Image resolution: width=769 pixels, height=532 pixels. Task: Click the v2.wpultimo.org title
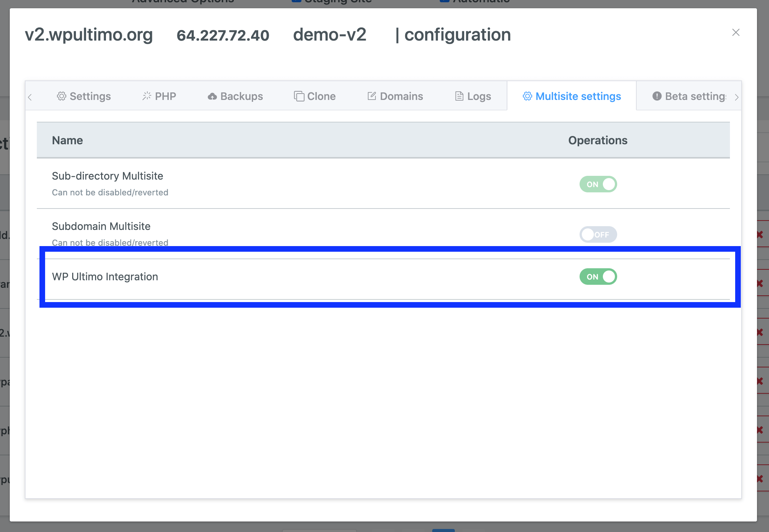[89, 35]
